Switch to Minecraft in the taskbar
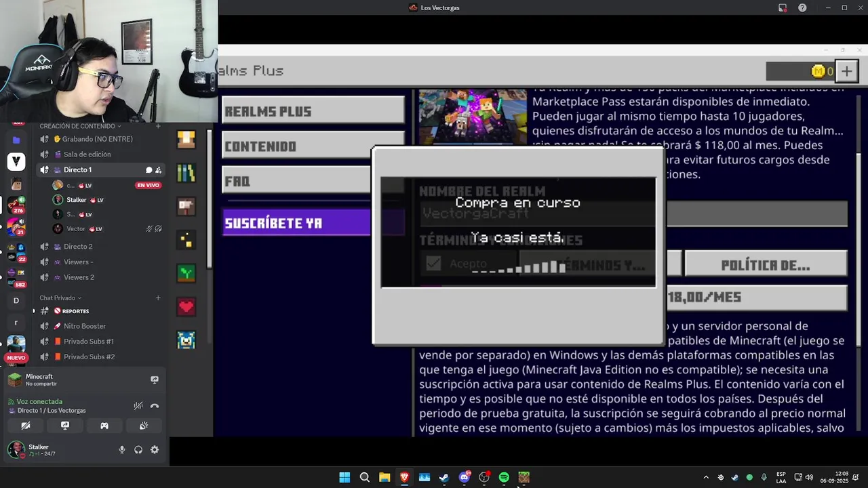Image resolution: width=868 pixels, height=488 pixels. coord(524,477)
